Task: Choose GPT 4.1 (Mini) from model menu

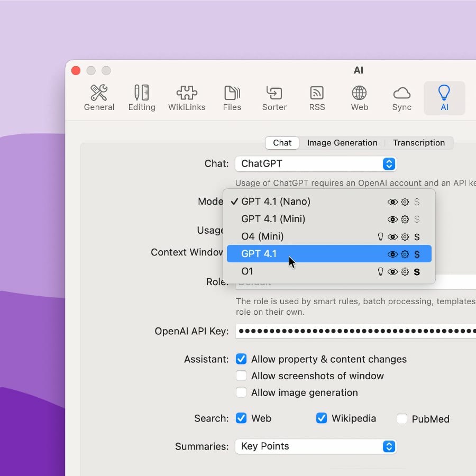Action: [x=329, y=219]
